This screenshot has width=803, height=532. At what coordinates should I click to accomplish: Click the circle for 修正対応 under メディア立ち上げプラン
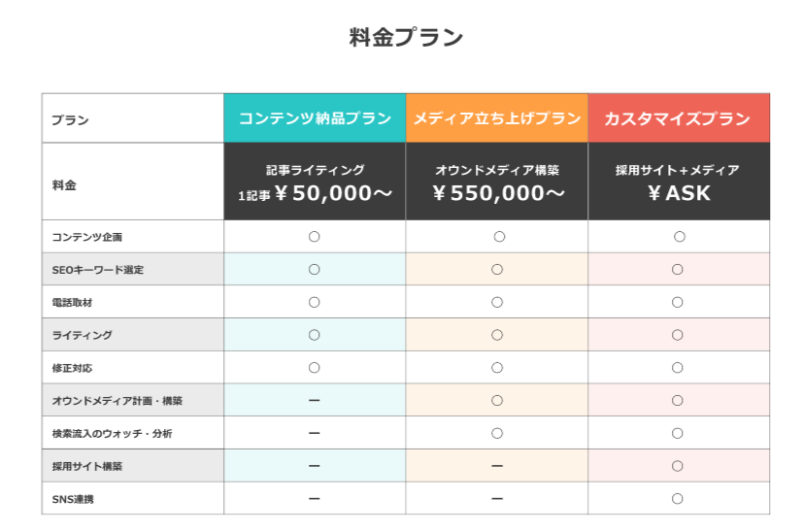click(497, 368)
